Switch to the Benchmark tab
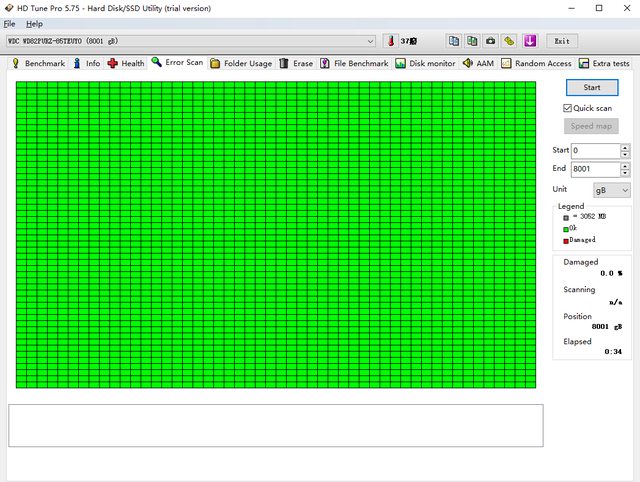This screenshot has width=640, height=482. coord(38,63)
